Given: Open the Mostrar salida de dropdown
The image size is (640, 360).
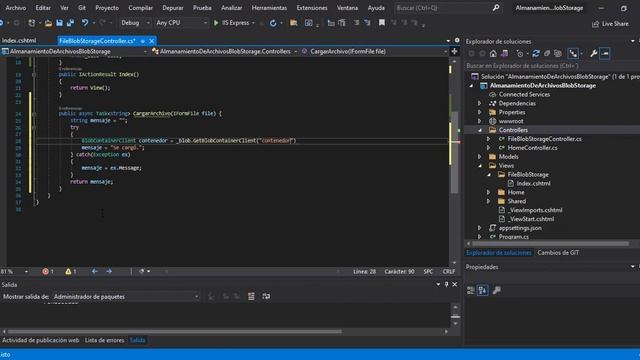Looking at the screenshot, I should pyautogui.click(x=126, y=297).
